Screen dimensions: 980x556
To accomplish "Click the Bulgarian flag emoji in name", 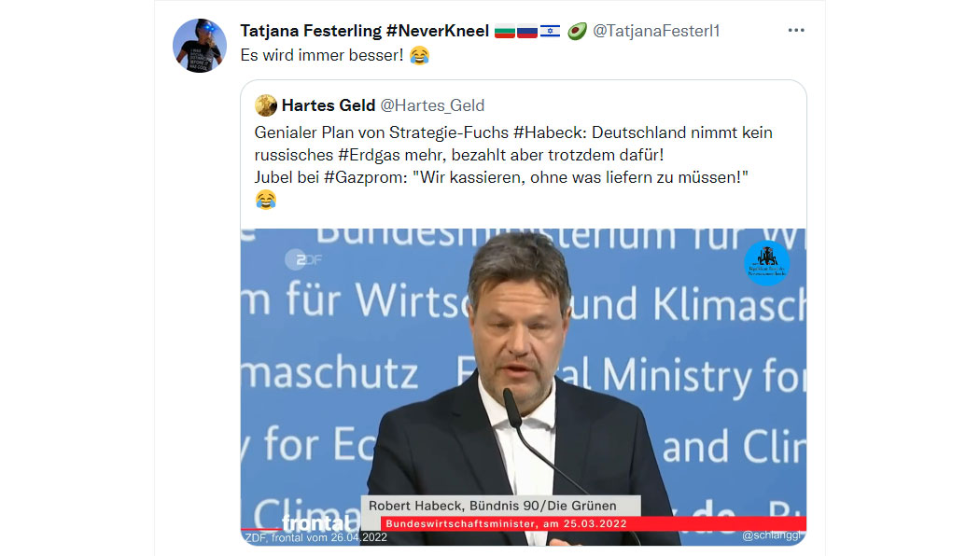I will (x=505, y=31).
